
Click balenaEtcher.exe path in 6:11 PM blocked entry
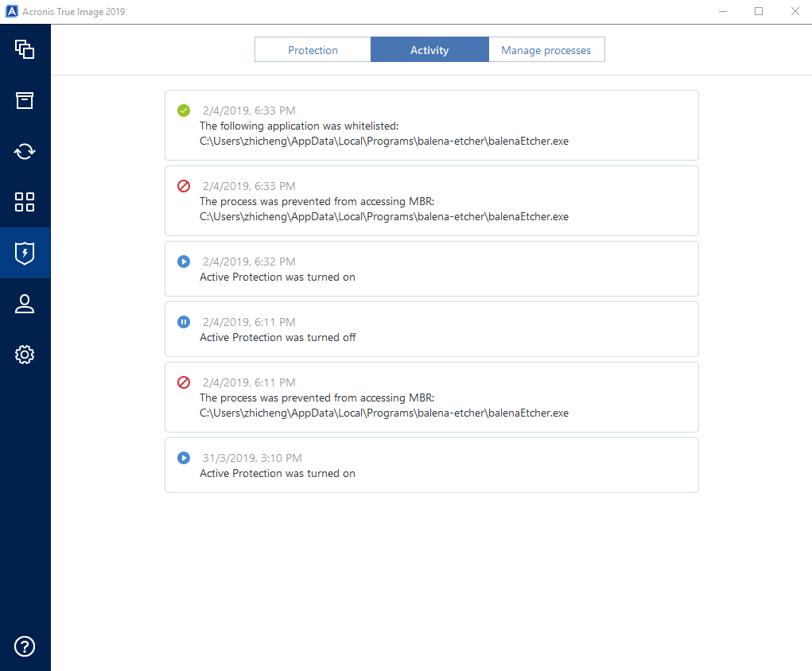pos(384,413)
